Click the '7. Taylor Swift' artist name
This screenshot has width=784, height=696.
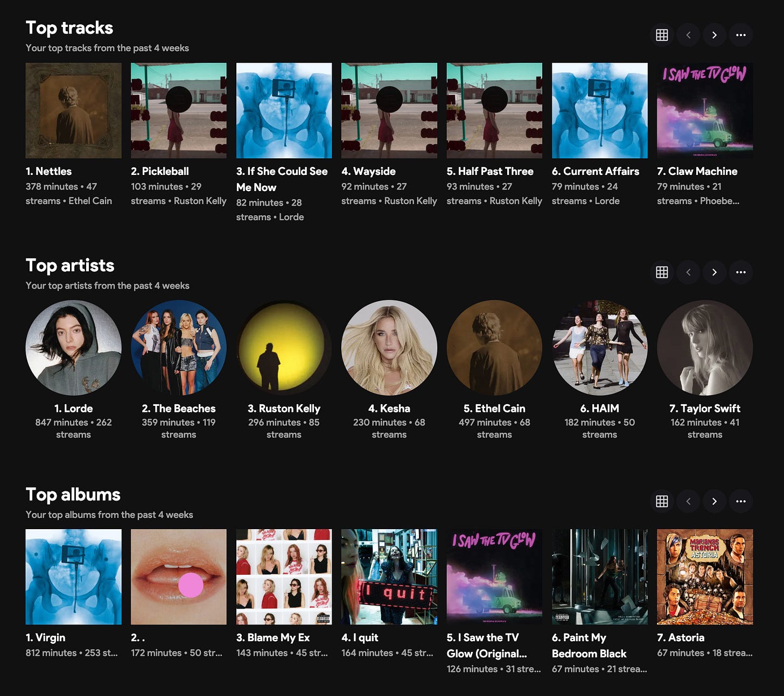click(705, 409)
